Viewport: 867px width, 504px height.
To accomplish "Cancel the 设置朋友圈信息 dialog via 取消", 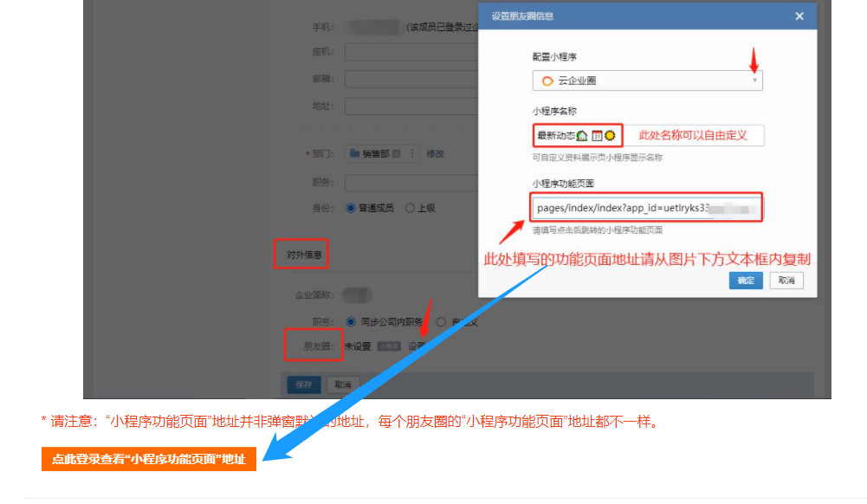I will pyautogui.click(x=786, y=281).
